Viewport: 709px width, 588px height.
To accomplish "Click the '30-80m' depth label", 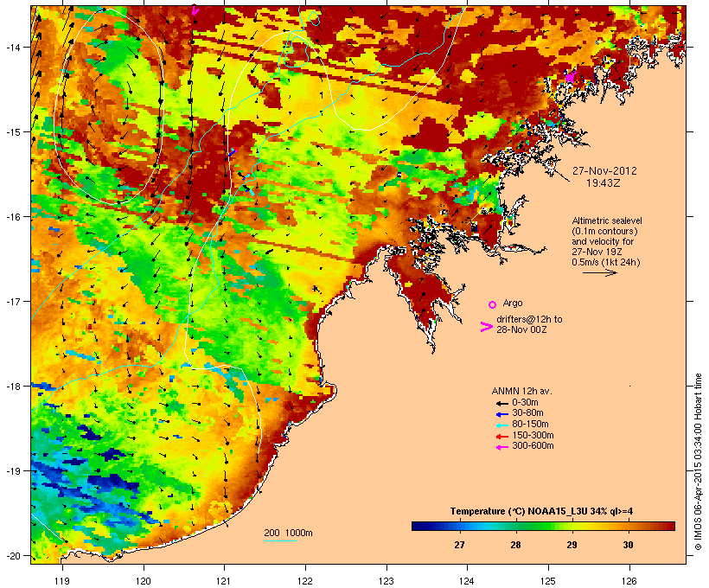I will point(527,413).
